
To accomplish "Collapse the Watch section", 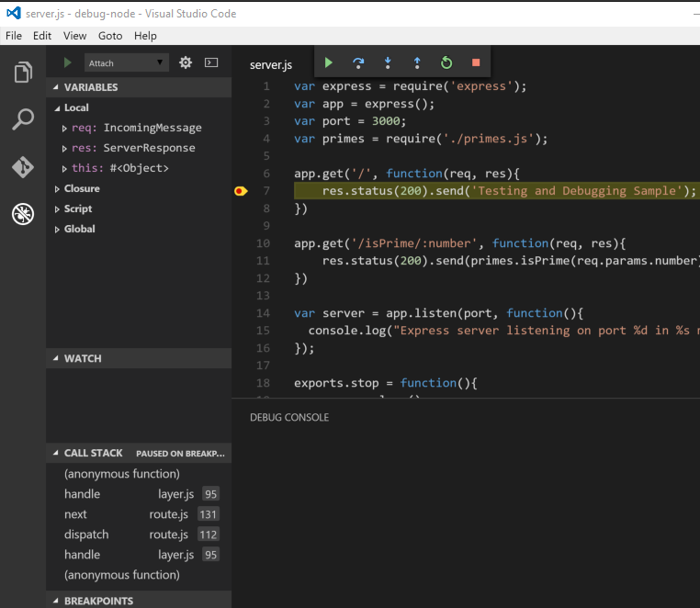I will [56, 358].
